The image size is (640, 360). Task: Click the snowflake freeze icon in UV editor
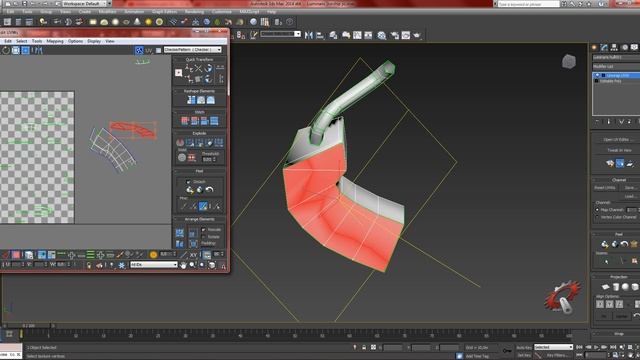coord(122,265)
